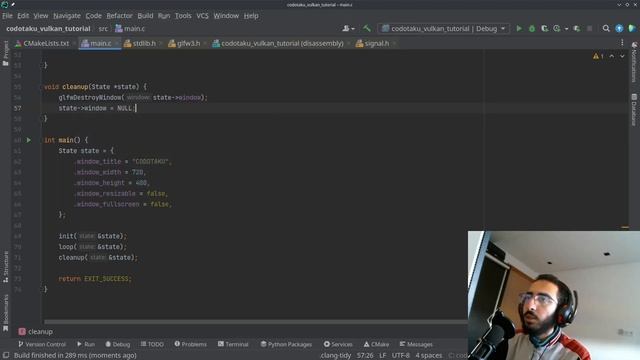This screenshot has height=360, width=640.
Task: Open the Terminal tool window
Action: [x=233, y=344]
